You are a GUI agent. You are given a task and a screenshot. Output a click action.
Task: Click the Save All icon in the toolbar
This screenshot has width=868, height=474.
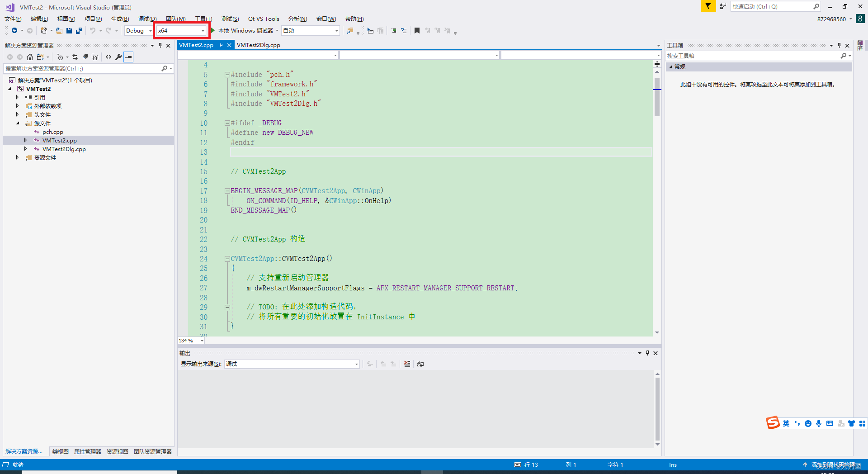coord(79,31)
